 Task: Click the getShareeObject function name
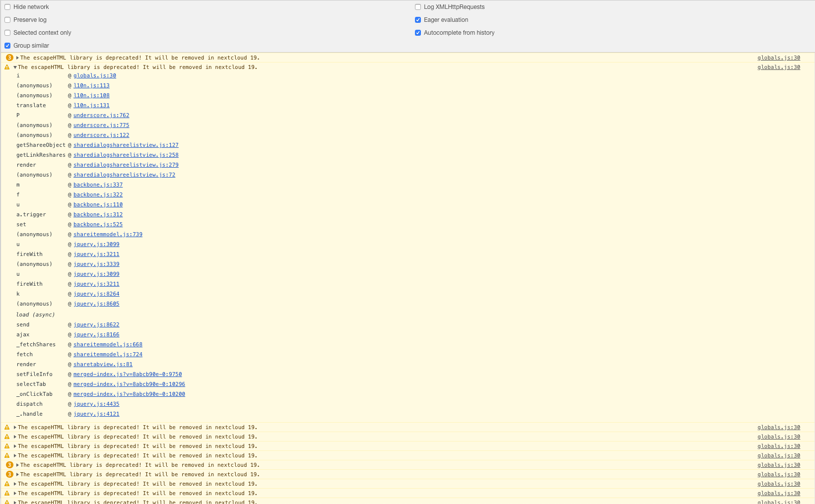pos(41,145)
